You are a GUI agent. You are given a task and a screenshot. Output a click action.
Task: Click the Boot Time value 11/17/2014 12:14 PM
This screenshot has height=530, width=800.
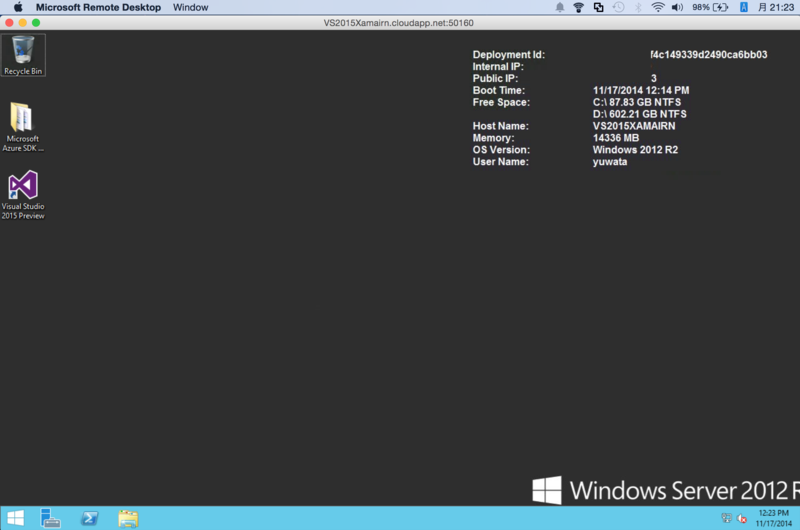tap(641, 90)
